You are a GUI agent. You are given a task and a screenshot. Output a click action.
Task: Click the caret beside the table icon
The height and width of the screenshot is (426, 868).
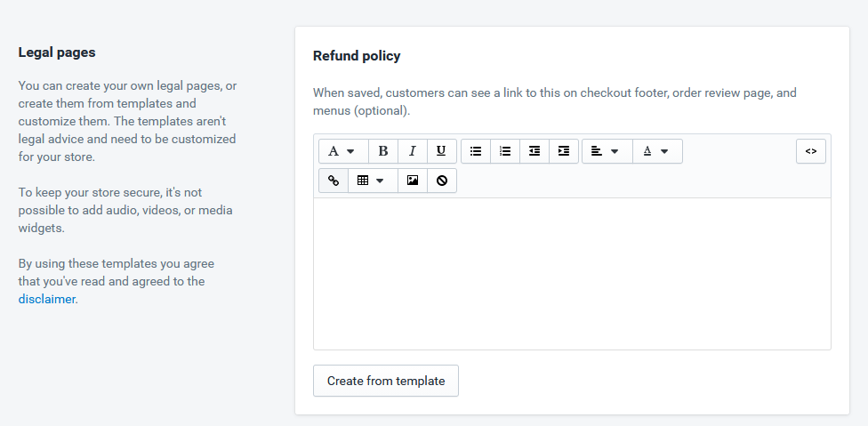(380, 181)
